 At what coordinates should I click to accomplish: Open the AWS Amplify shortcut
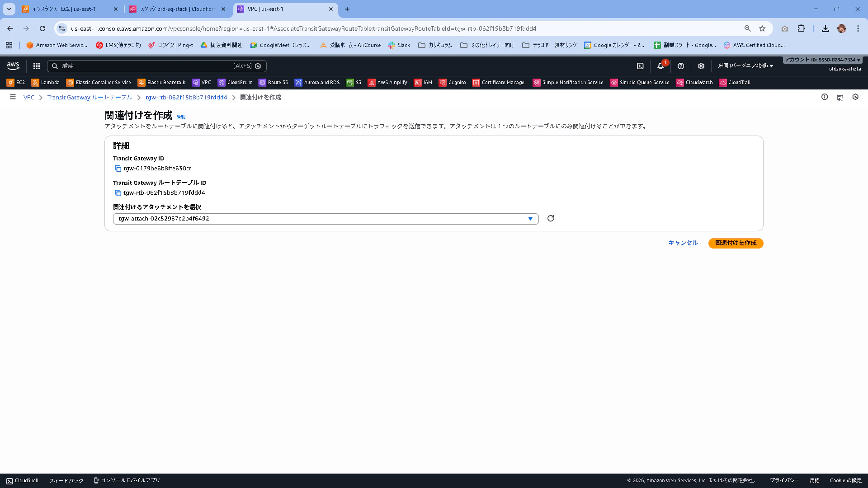pos(387,83)
